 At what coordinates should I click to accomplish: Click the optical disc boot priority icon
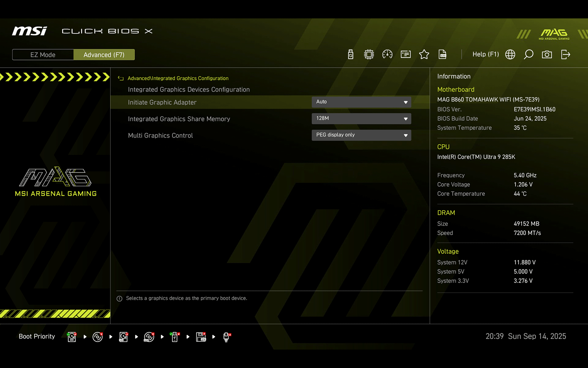(x=98, y=337)
